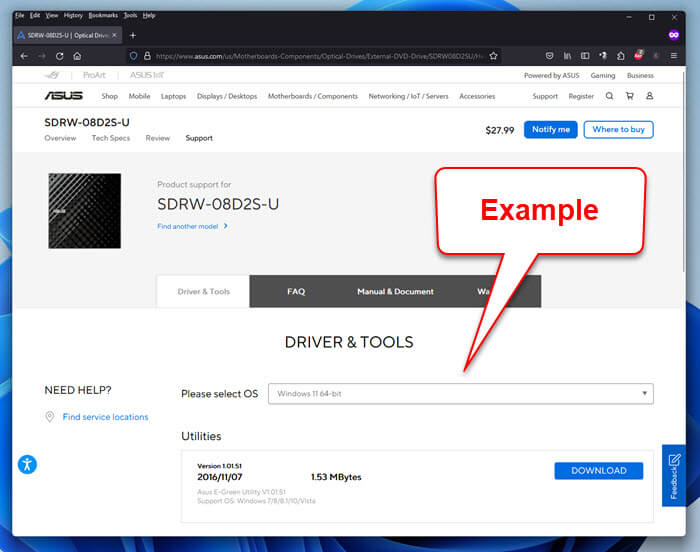Click the browser address bar URL
This screenshot has height=552, width=700.
319,56
